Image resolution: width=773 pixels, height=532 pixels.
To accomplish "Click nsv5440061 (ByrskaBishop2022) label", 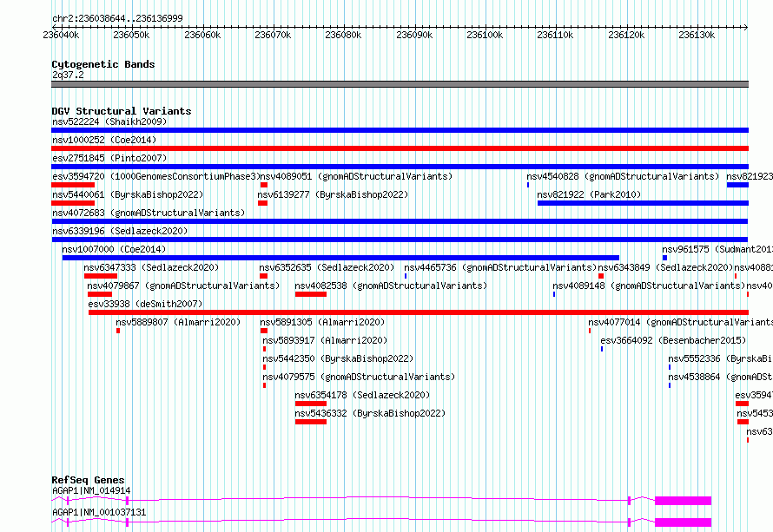I will click(128, 194).
